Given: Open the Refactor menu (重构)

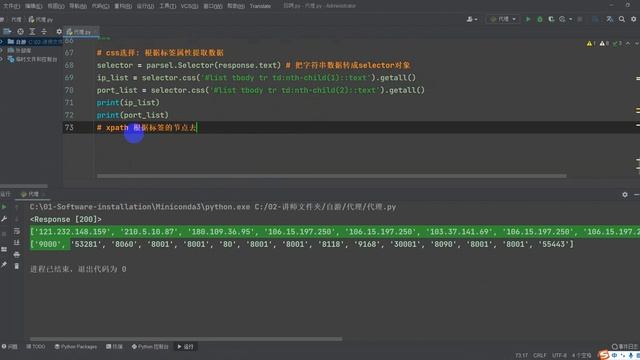Looking at the screenshot, I should point(123,6).
